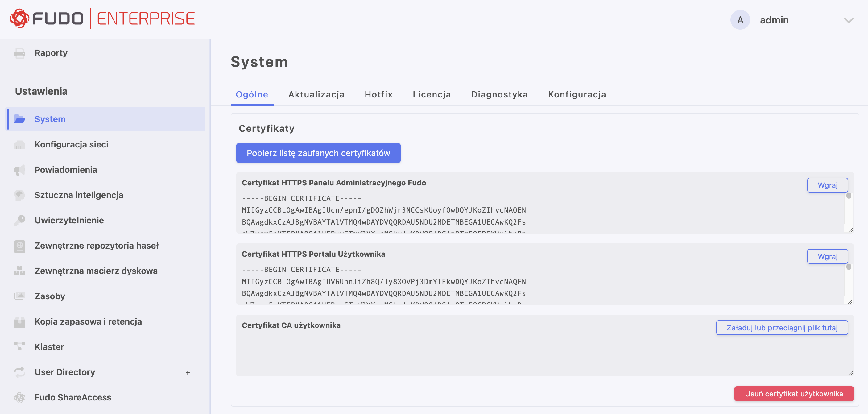Click the Fudo ShareAccess logo icon
Screen dimensions: 868x414
point(19,397)
